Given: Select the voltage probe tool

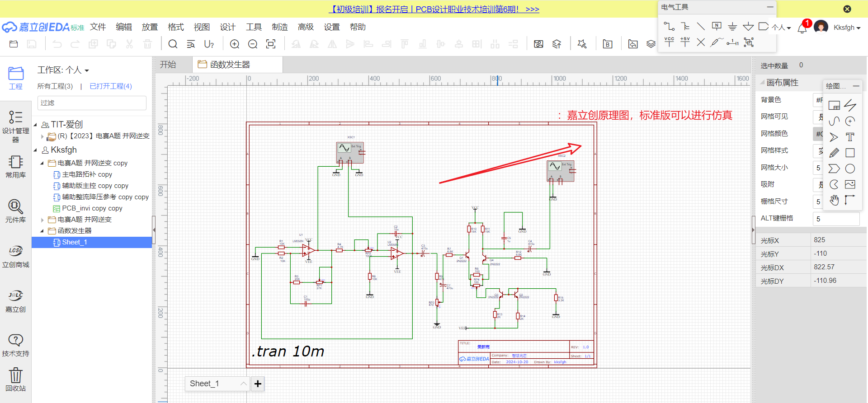Looking at the screenshot, I should pyautogui.click(x=717, y=42).
